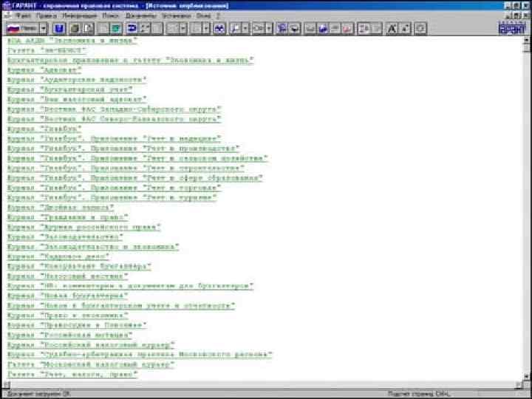Open Главбух supplement "Учет в туризме"
Image resolution: width=532 pixels, height=399 pixels.
[112, 197]
